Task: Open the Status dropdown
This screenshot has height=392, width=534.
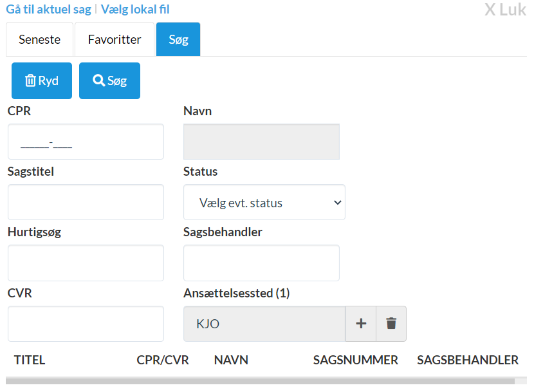Action: point(264,203)
